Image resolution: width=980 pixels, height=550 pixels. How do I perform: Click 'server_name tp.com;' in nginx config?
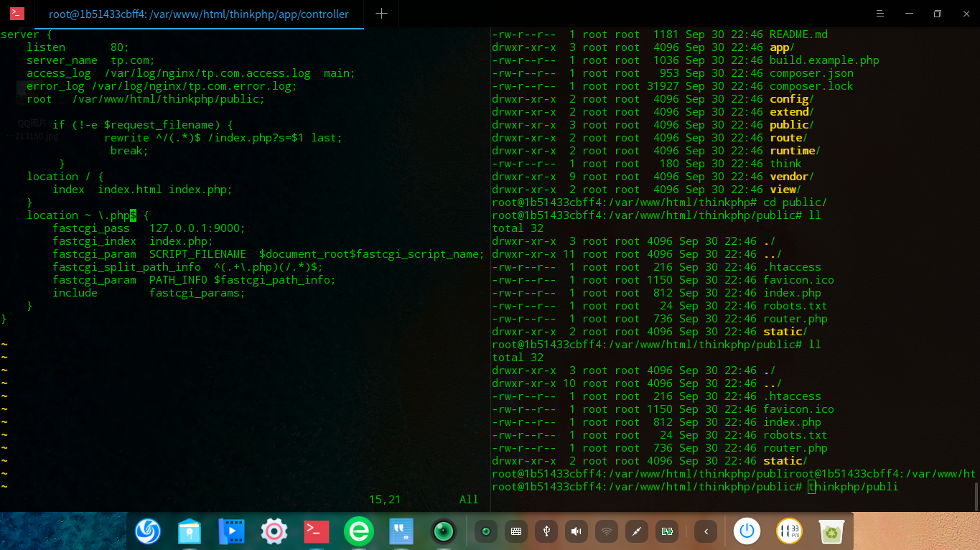90,60
